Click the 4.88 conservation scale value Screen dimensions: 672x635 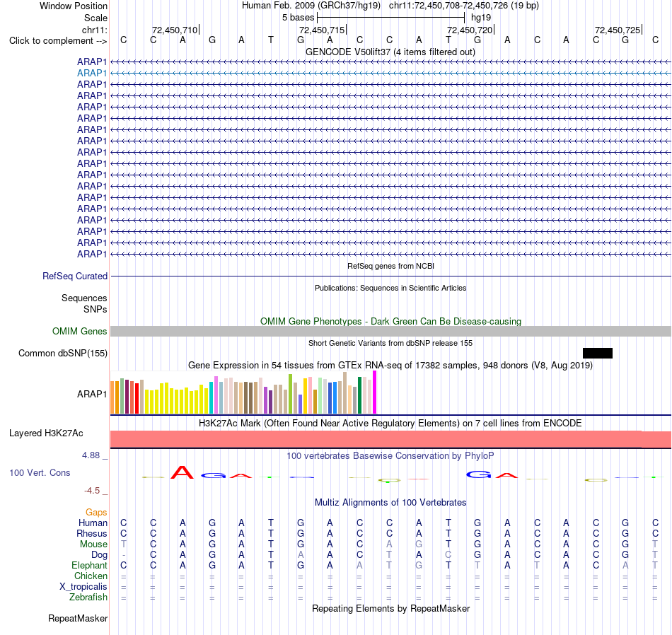(91, 455)
